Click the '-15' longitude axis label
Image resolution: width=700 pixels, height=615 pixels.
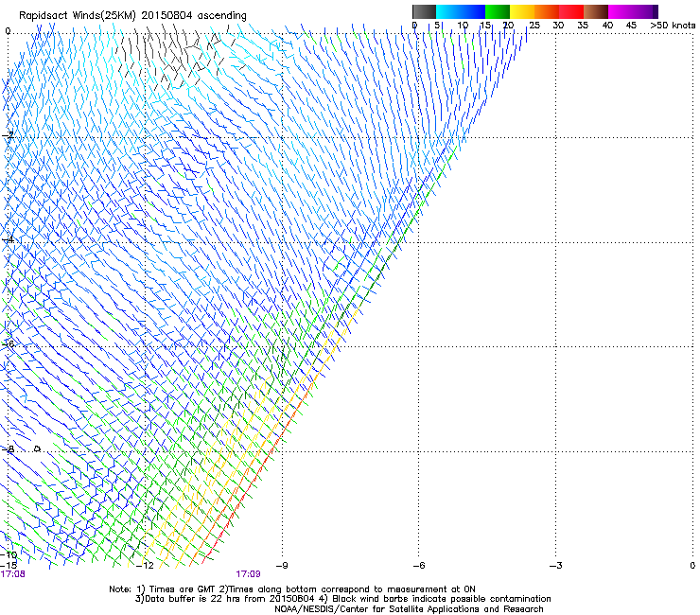pos(9,566)
